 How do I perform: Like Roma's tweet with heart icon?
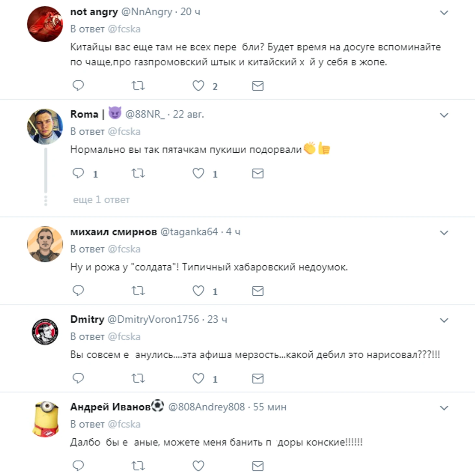coord(198,173)
